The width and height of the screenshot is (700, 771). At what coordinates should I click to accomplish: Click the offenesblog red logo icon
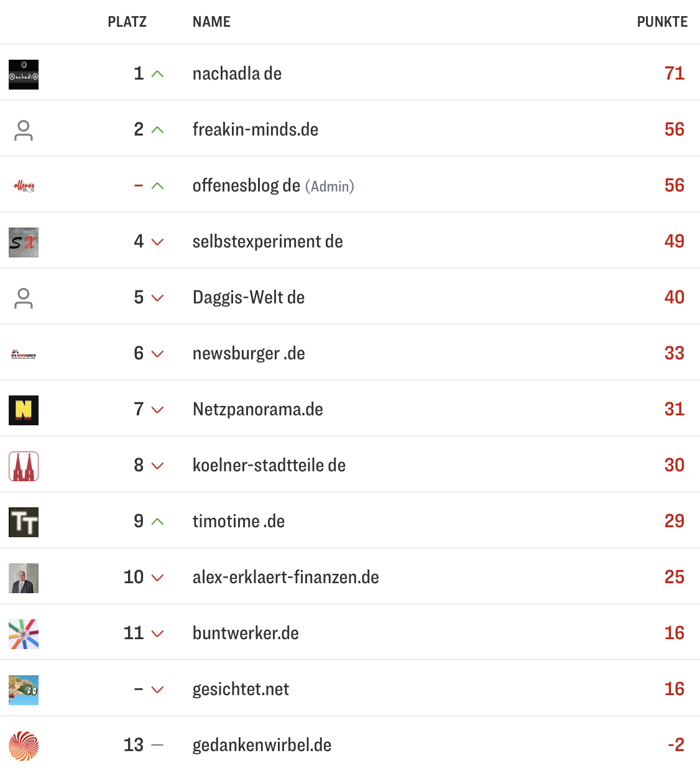coord(24,186)
